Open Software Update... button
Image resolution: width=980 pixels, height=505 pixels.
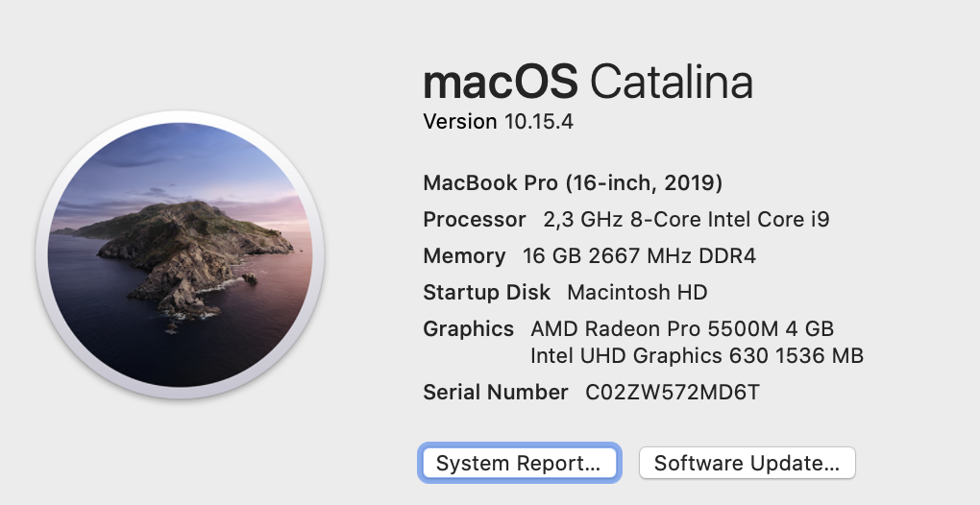[747, 463]
